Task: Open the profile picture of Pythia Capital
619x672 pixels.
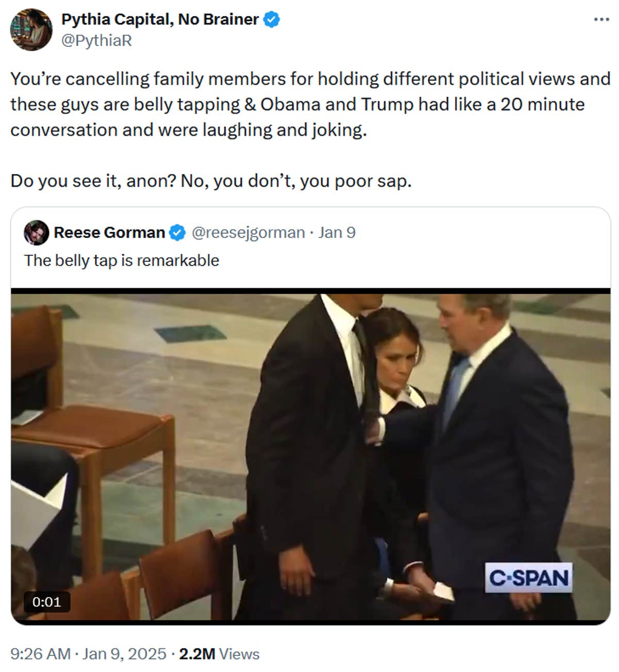Action: 32,28
